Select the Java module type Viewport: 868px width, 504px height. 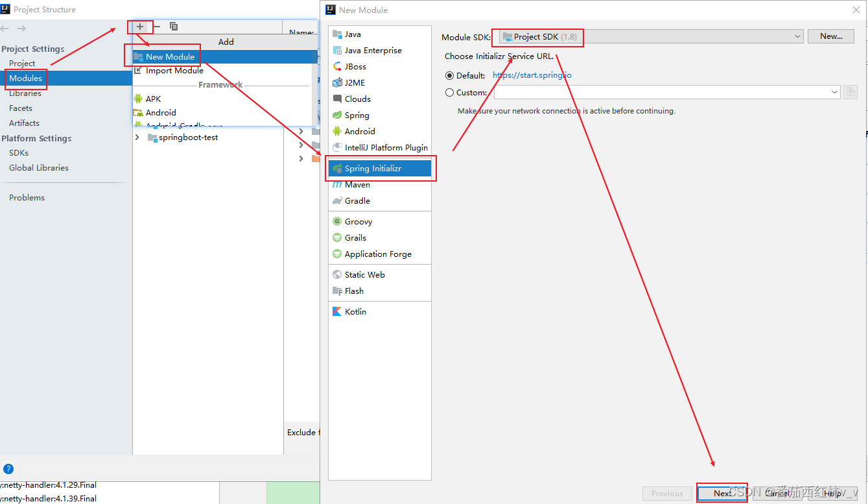(380, 34)
